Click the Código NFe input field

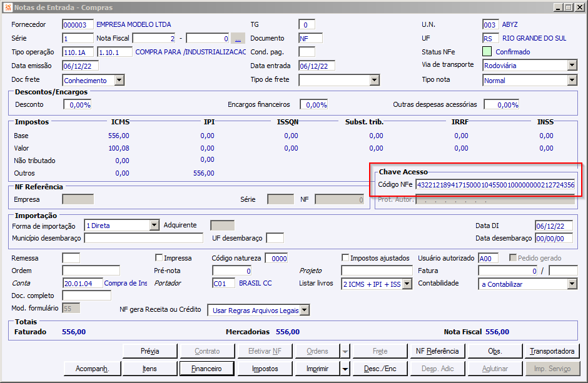coord(494,185)
